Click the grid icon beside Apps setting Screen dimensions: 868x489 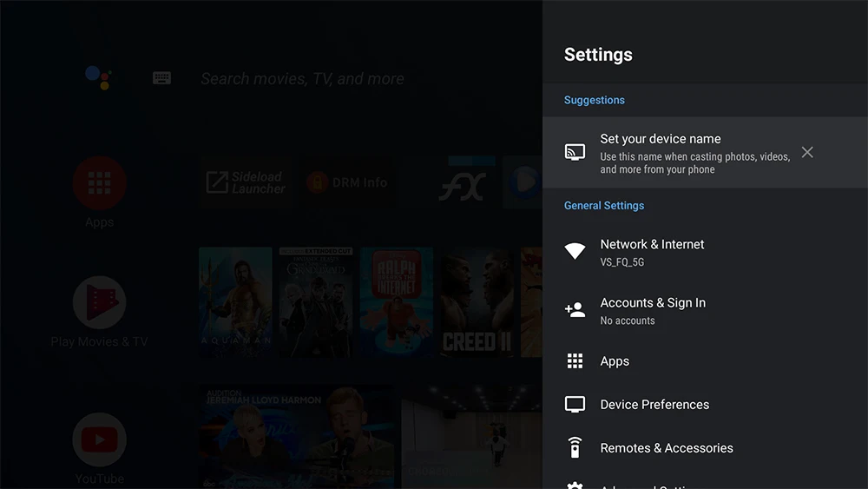575,361
